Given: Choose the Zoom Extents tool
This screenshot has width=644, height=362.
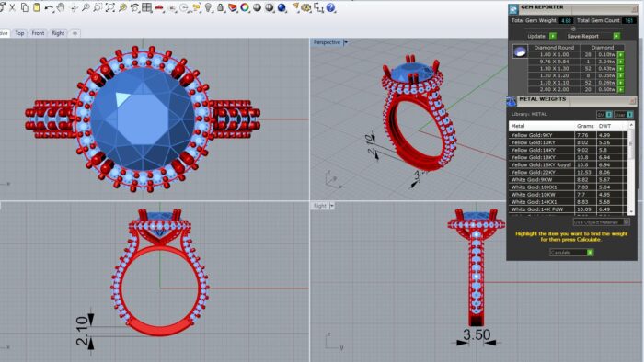Looking at the screenshot, I should [110, 7].
